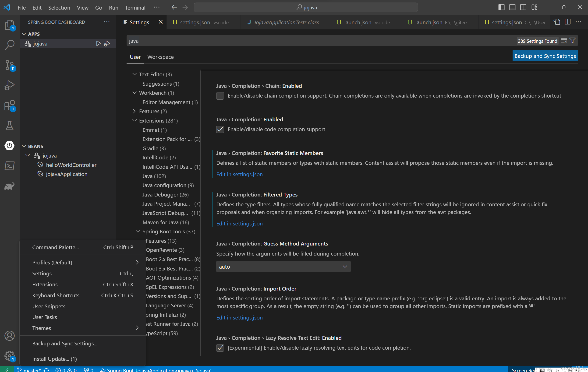
Task: Open remote window indicator in status bar
Action: point(7,369)
